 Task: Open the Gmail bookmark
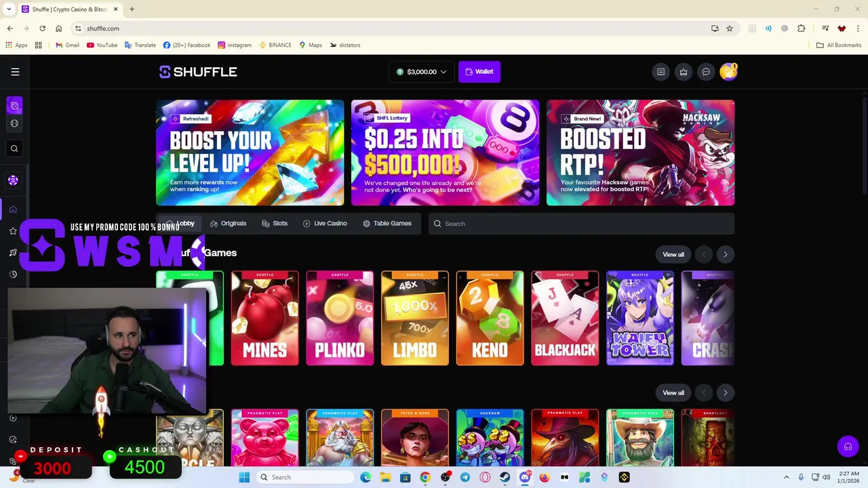coord(67,45)
